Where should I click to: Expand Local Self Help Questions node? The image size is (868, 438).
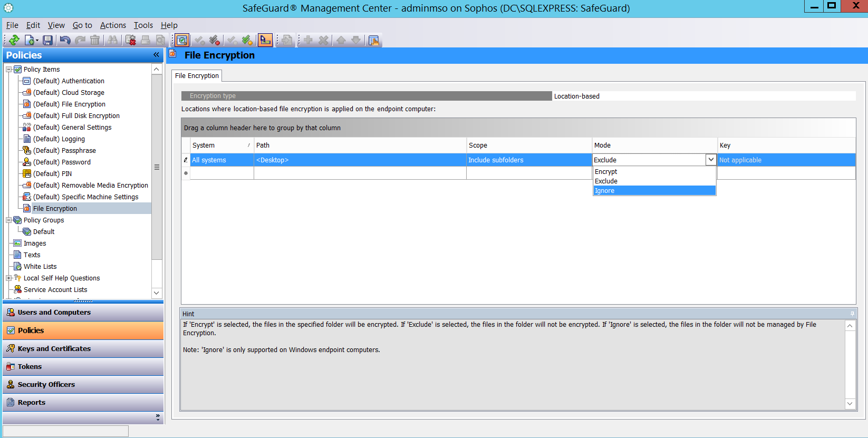tap(8, 278)
